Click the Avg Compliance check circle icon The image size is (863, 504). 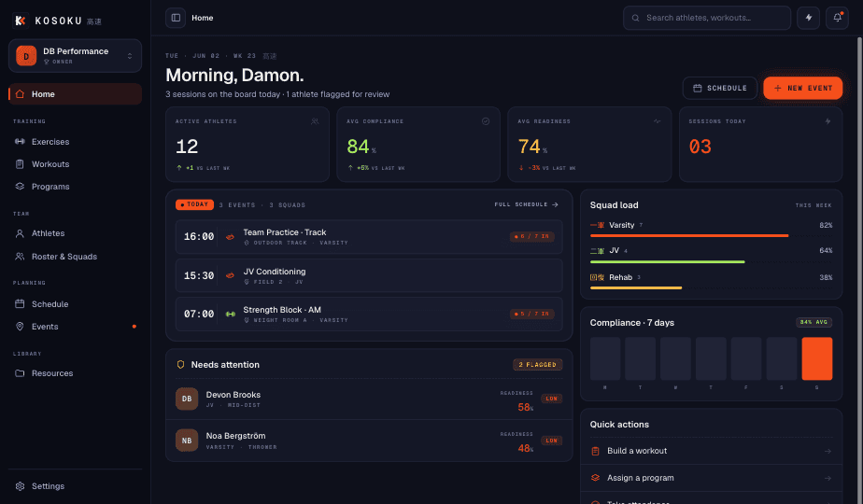tap(486, 121)
